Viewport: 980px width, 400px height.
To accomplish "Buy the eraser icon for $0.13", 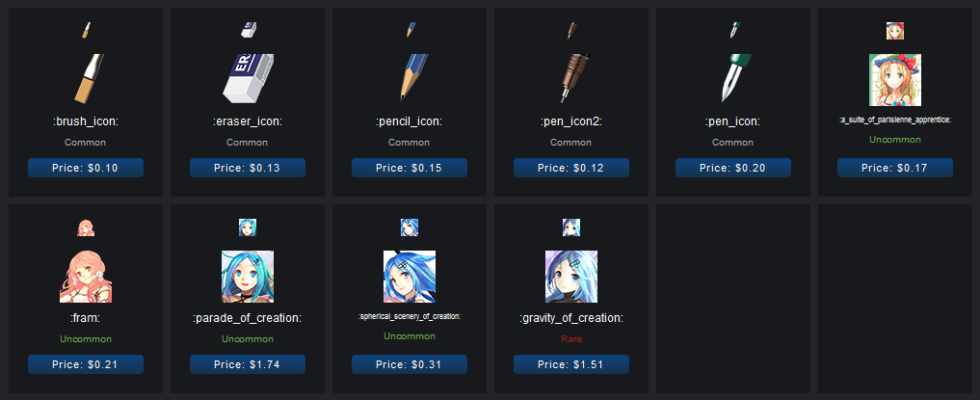I will pyautogui.click(x=248, y=168).
